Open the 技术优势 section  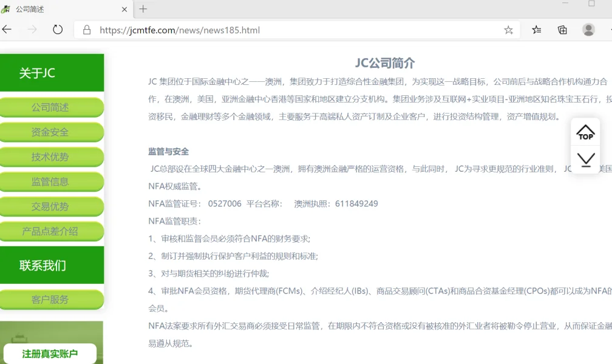click(52, 157)
